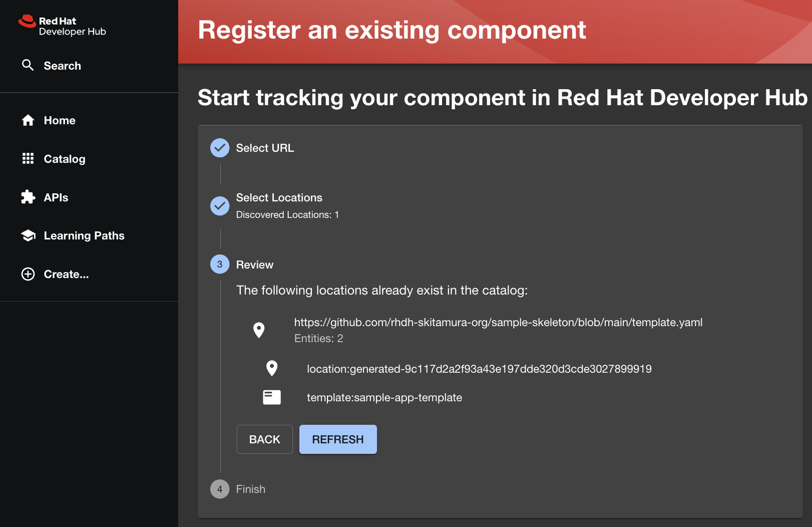Select the Review step label

tap(254, 265)
